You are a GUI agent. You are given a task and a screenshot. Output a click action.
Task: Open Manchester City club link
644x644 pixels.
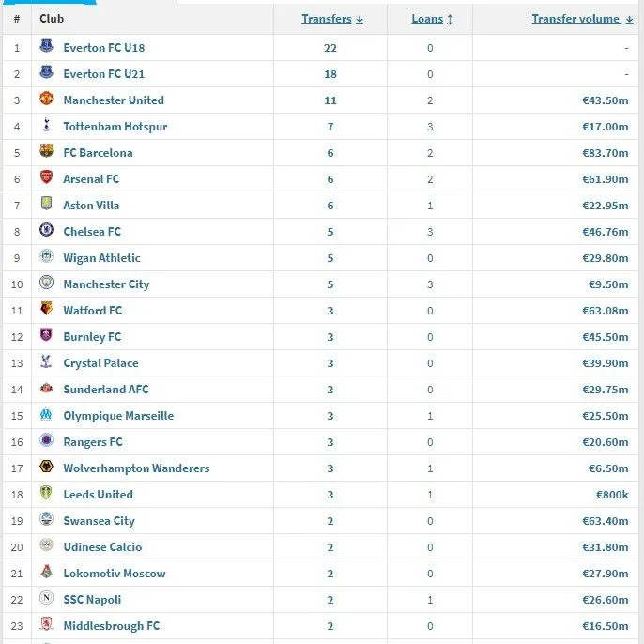tap(106, 284)
